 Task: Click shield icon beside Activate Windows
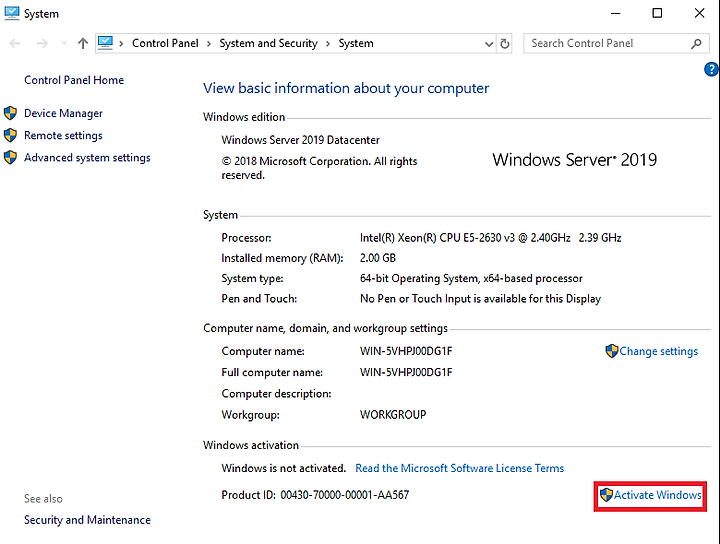tap(606, 495)
